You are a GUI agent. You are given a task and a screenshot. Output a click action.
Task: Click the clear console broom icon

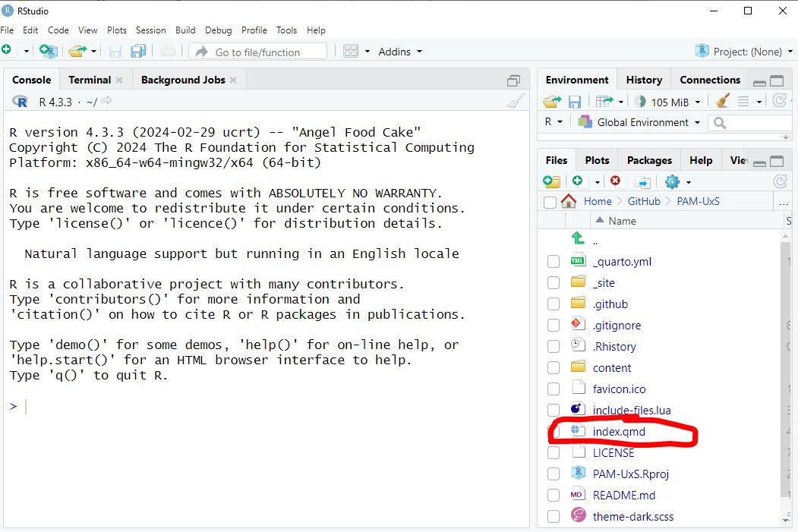click(516, 102)
